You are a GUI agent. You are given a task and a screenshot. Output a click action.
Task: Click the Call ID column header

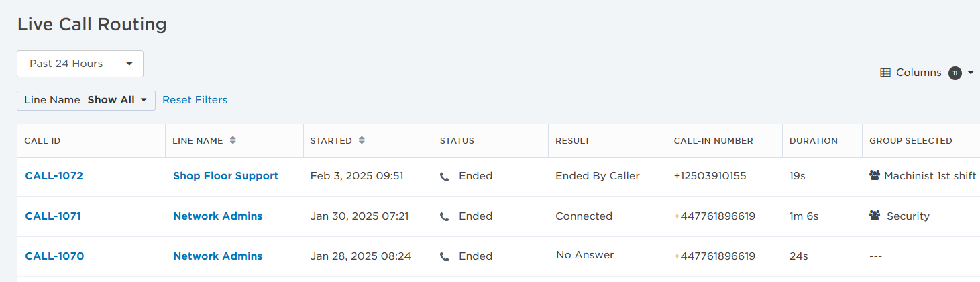point(42,141)
